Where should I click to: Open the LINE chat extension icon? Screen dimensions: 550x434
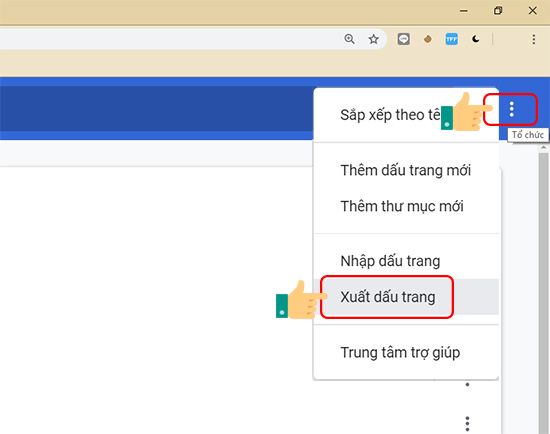pyautogui.click(x=403, y=39)
